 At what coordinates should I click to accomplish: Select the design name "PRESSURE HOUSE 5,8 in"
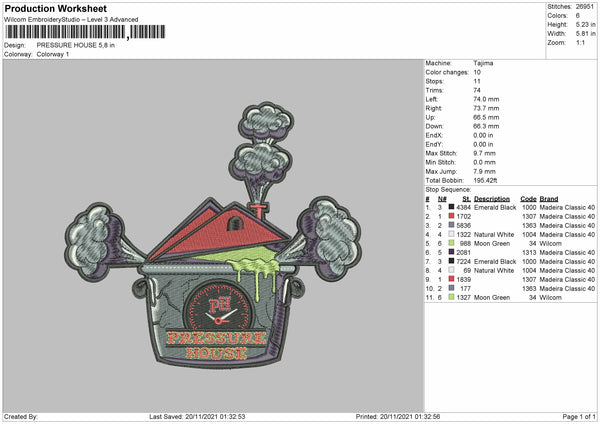coord(76,45)
